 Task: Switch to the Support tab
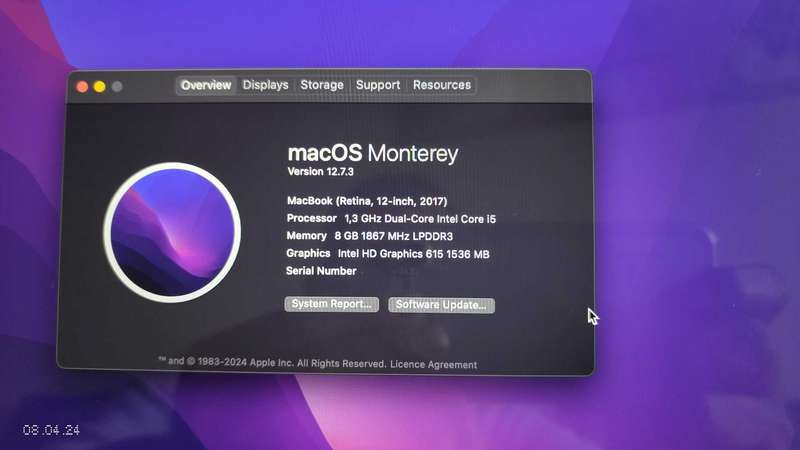378,85
